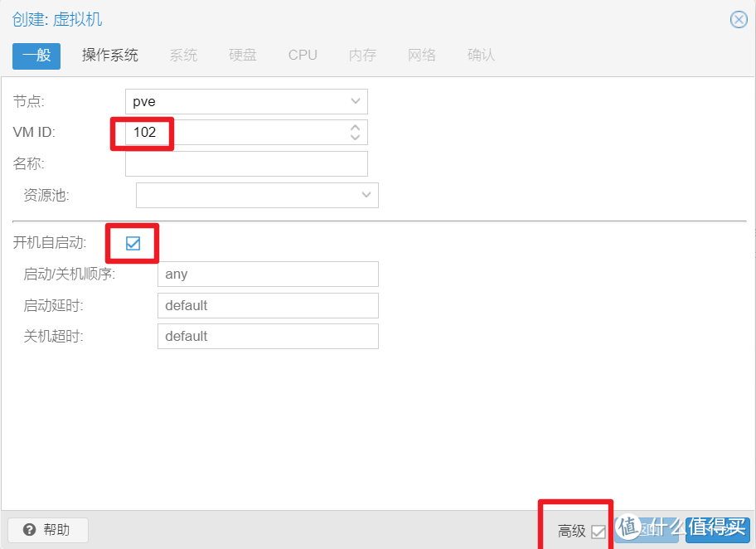This screenshot has height=549, width=756.
Task: Click the 启动延时 startup delay field
Action: pyautogui.click(x=267, y=305)
